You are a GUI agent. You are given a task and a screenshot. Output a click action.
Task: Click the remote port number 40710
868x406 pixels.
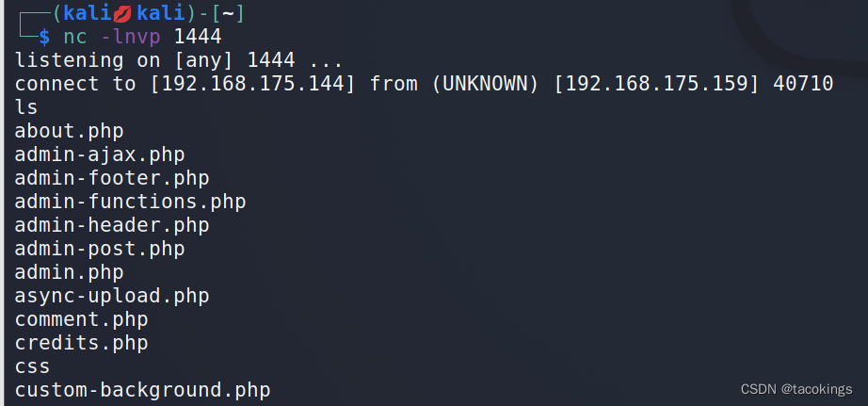coord(803,84)
